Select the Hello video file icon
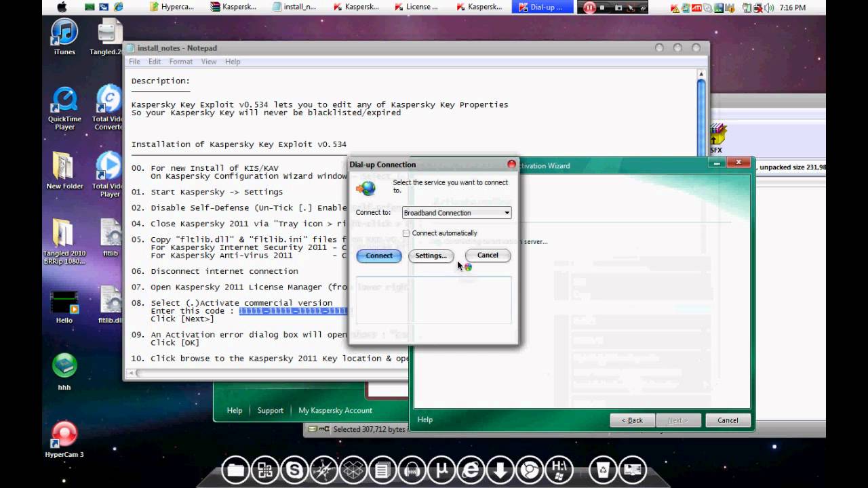 coord(64,307)
